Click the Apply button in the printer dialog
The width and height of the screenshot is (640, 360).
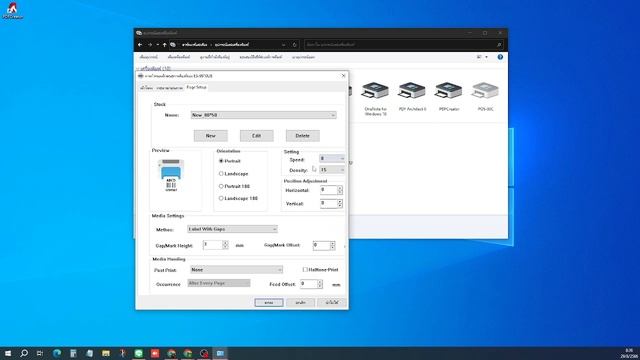(x=332, y=302)
